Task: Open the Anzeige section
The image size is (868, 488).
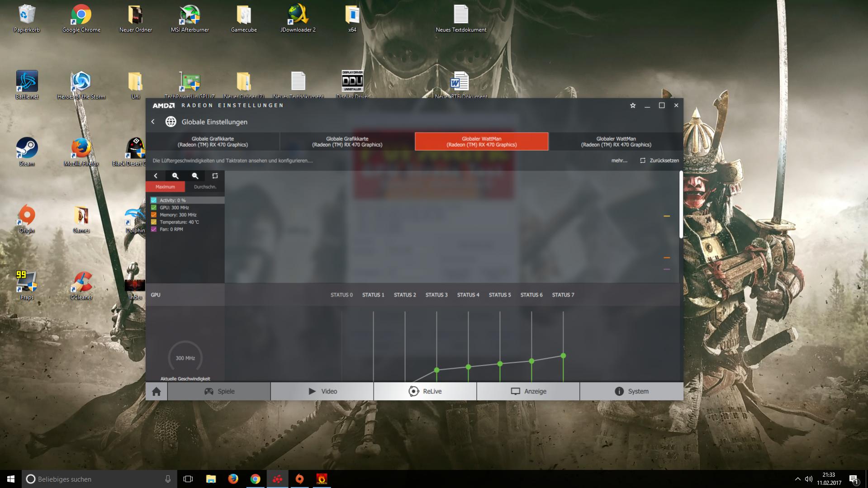Action: 528,391
